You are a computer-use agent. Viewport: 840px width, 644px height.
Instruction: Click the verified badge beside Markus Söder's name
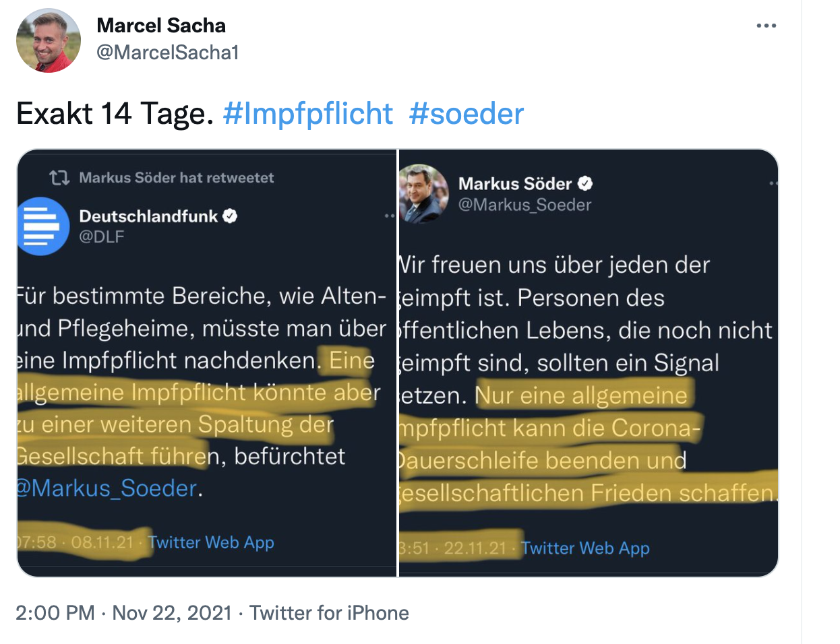[585, 183]
